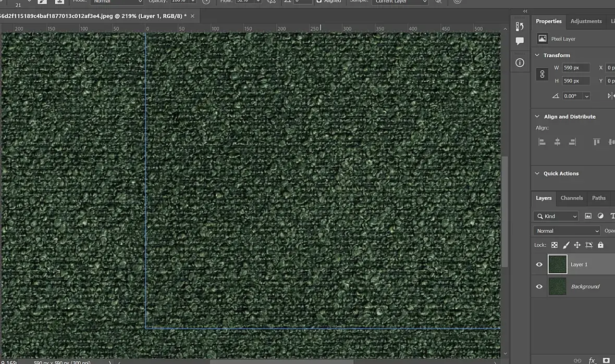The image size is (615, 364).
Task: Click the rotation angle icon
Action: click(556, 96)
